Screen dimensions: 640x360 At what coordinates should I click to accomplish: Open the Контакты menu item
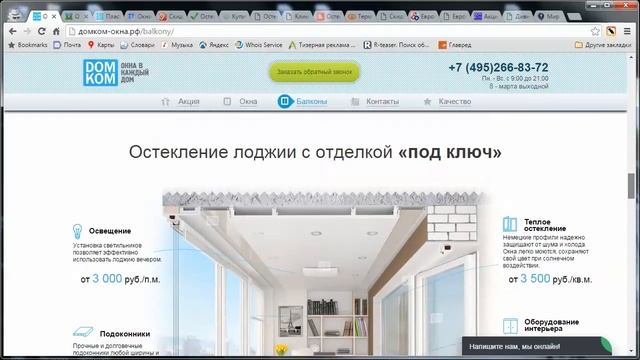click(x=382, y=101)
